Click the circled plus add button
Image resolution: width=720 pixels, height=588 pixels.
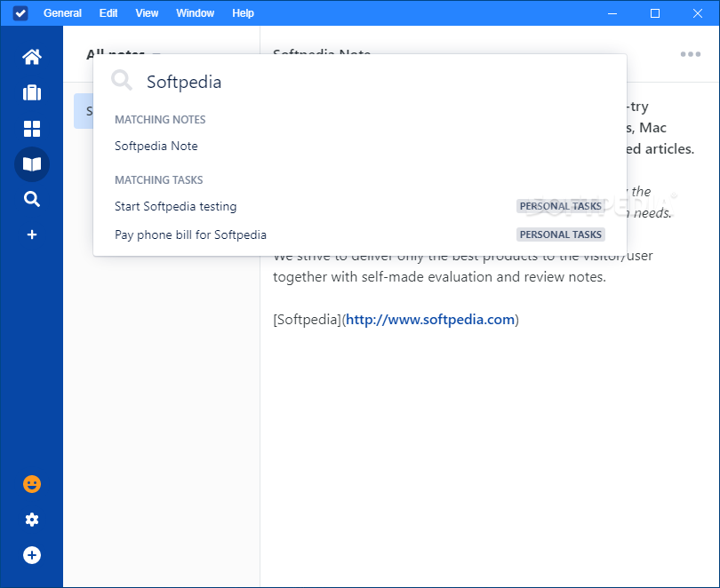(32, 555)
